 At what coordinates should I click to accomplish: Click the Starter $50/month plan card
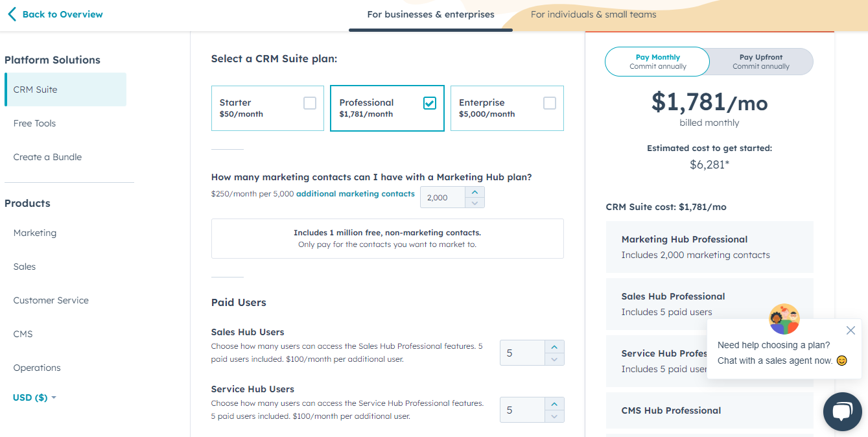(268, 108)
